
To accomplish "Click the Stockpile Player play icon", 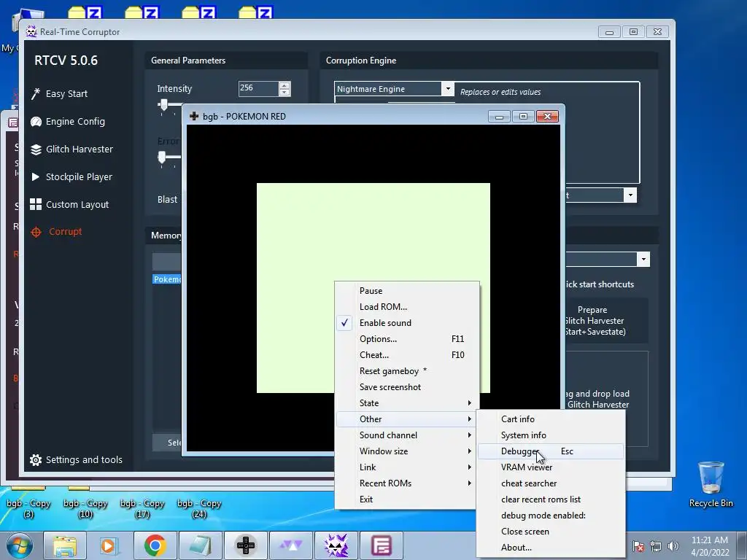I will tap(35, 177).
